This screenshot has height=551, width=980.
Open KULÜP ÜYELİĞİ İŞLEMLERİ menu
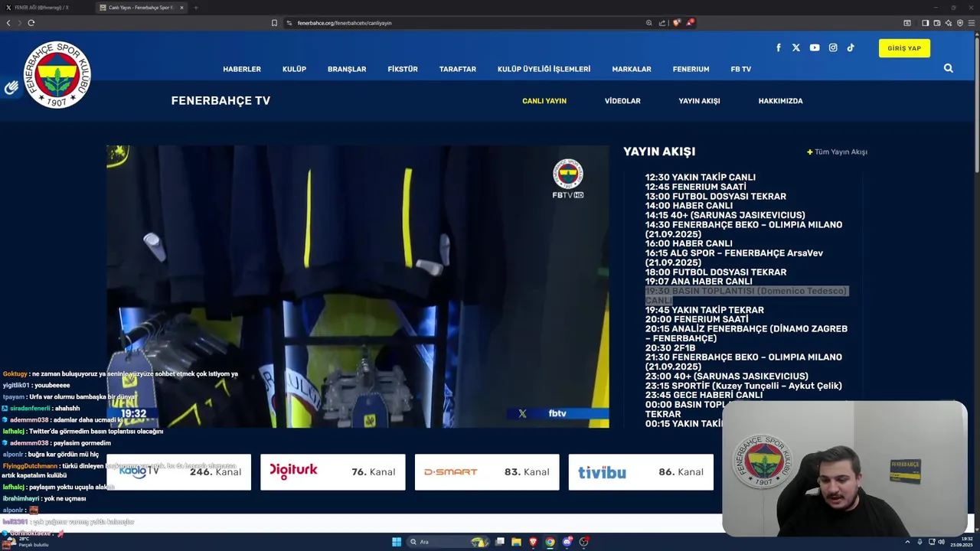[544, 69]
